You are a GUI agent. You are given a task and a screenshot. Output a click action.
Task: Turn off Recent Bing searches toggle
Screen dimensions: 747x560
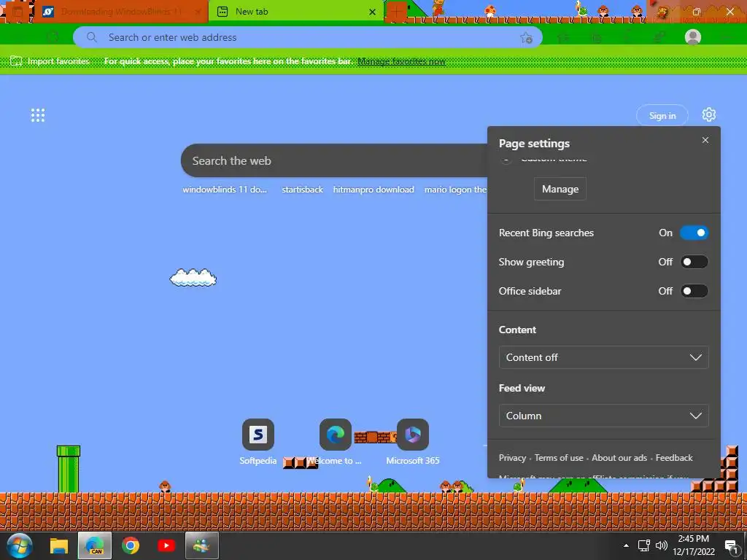pos(694,233)
